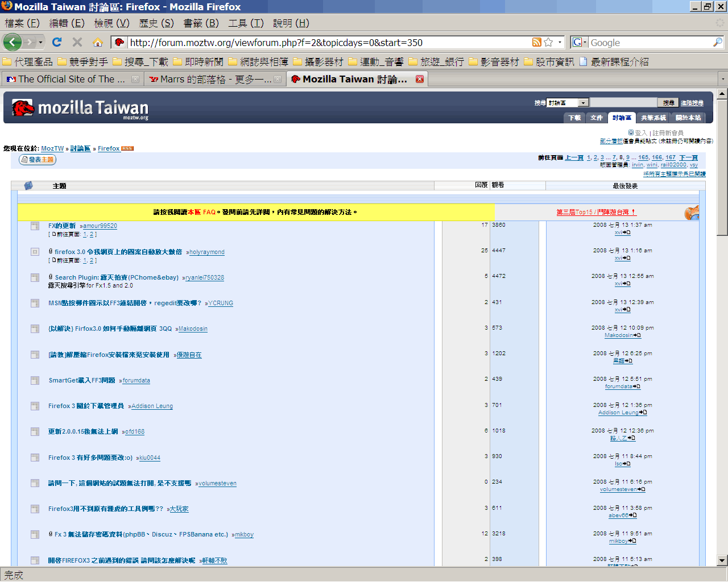
Task: Open the 網誌與相簿 bookmark folder
Action: point(259,61)
